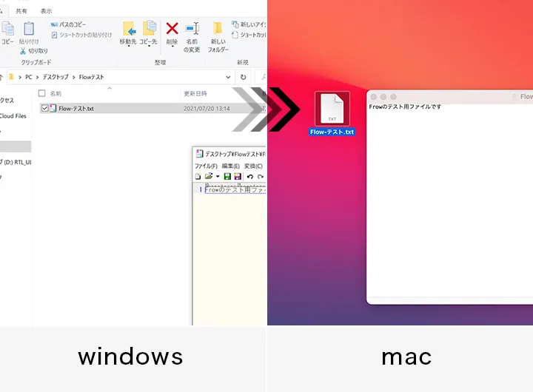Viewport: 533px width, 392px height.
Task: Select Cut (切り取り) scissors option
Action: 34,51
